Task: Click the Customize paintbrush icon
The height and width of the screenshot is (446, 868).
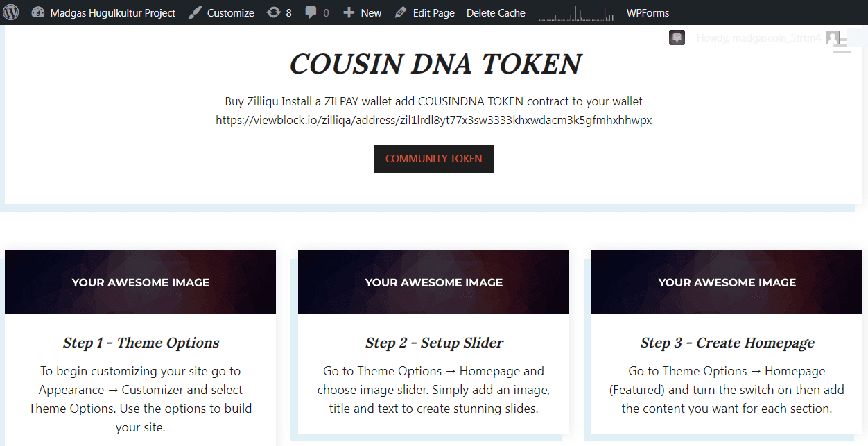Action: (195, 12)
